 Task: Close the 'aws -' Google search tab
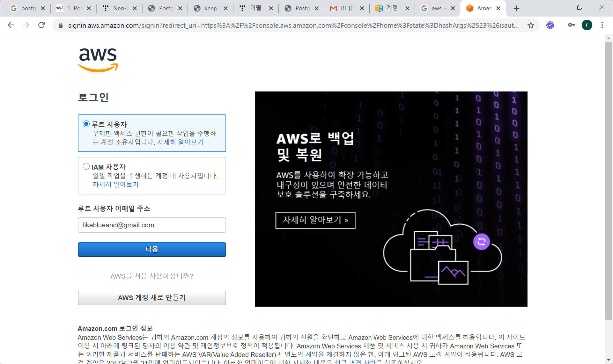(453, 9)
